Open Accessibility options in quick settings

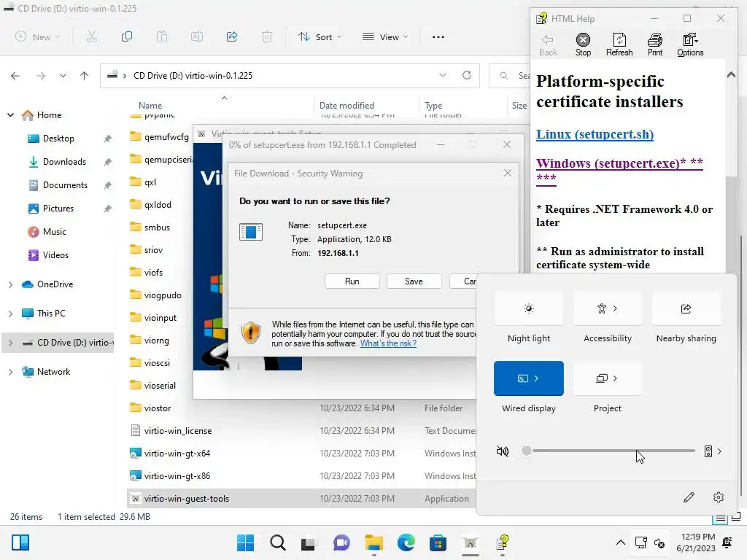pyautogui.click(x=608, y=308)
